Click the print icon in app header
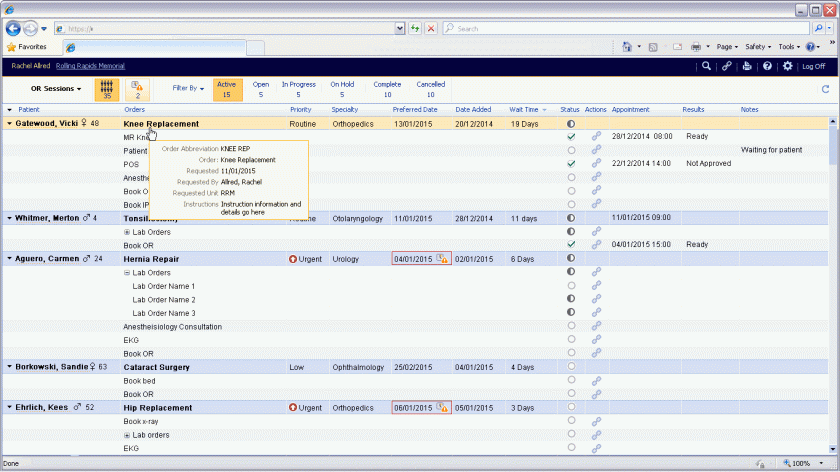The height and width of the screenshot is (472, 840). pyautogui.click(x=747, y=66)
